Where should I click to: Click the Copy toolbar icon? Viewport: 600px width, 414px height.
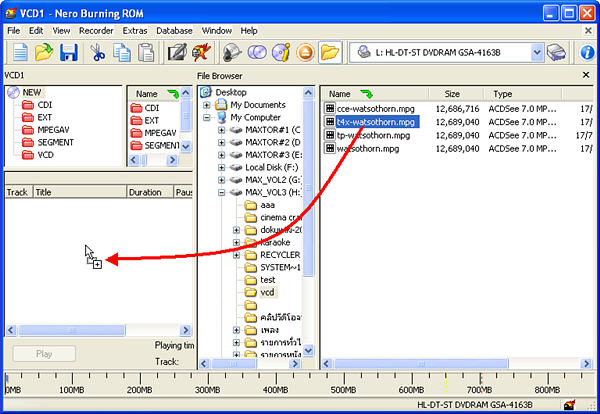[122, 52]
